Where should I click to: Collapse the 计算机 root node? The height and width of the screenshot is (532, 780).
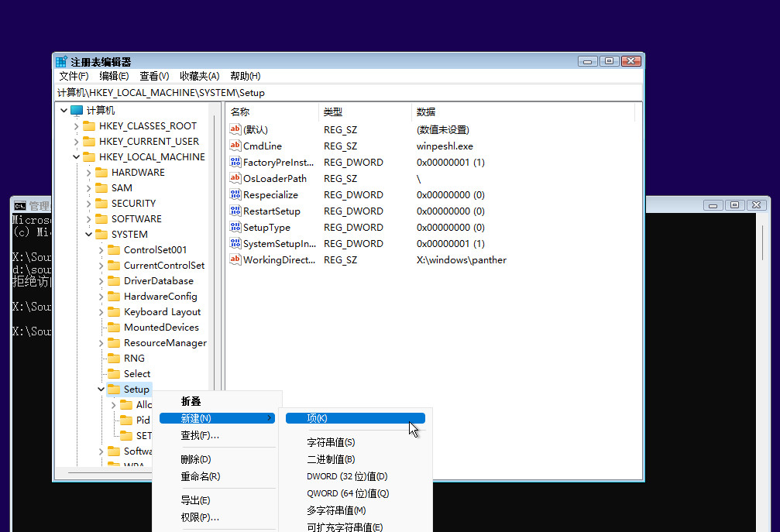64,111
